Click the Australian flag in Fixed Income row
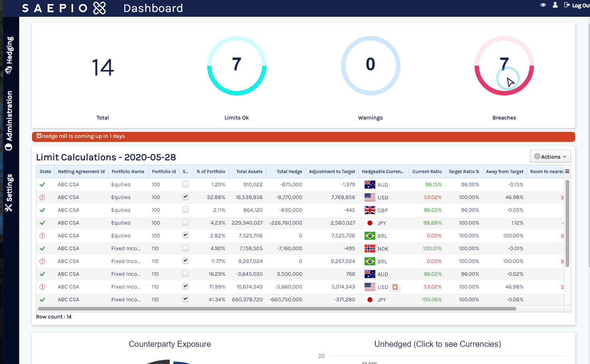Viewport: 590px width, 364px height. (370, 274)
